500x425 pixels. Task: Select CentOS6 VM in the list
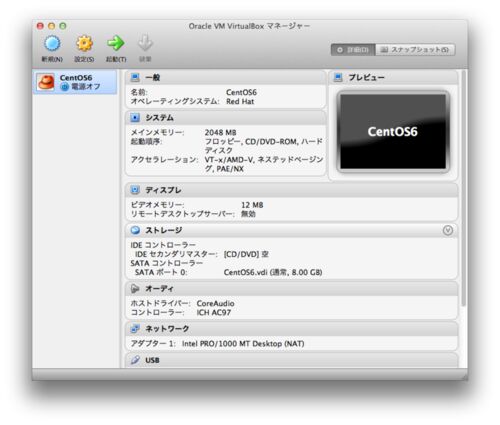click(75, 82)
